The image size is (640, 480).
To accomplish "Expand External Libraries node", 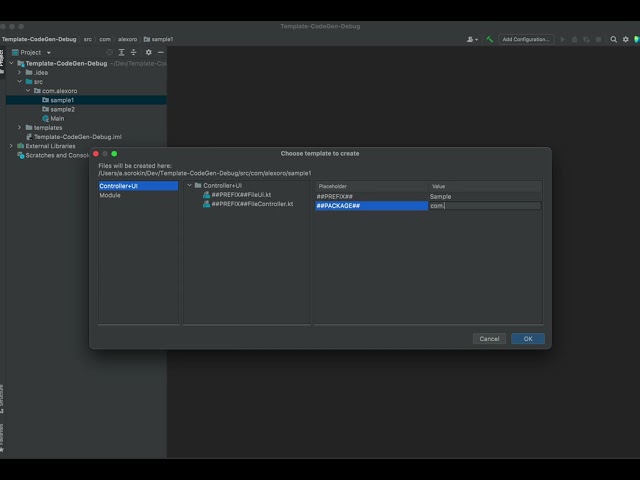I will point(11,146).
